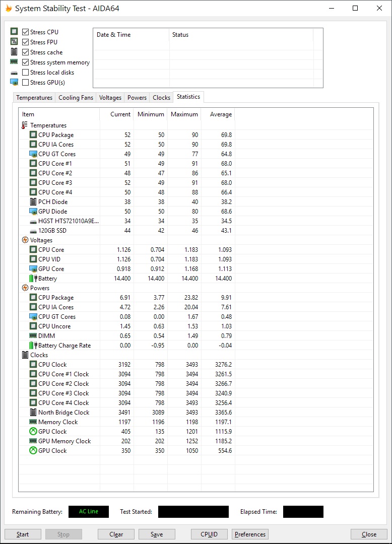392x544 pixels.
Task: Sort by the Current column header
Action: click(116, 114)
